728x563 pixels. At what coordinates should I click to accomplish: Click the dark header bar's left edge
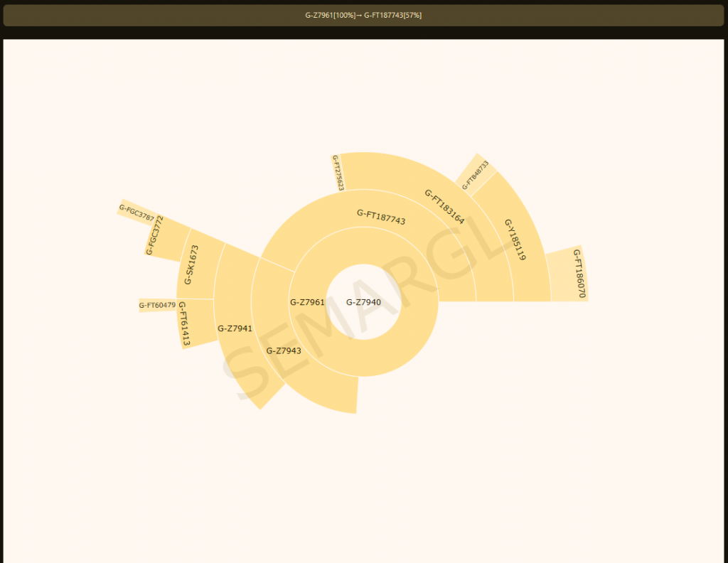9,16
